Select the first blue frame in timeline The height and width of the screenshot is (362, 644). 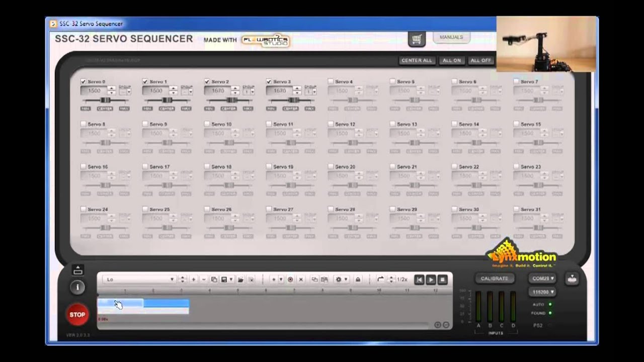[x=120, y=303]
